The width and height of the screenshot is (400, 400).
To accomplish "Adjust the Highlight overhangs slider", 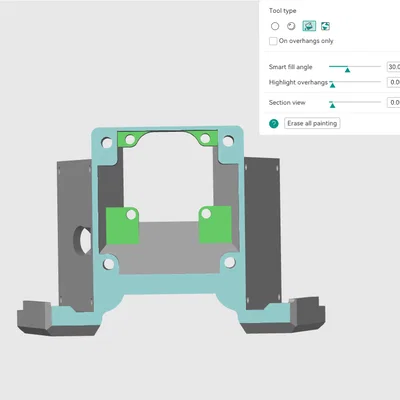I will point(332,85).
